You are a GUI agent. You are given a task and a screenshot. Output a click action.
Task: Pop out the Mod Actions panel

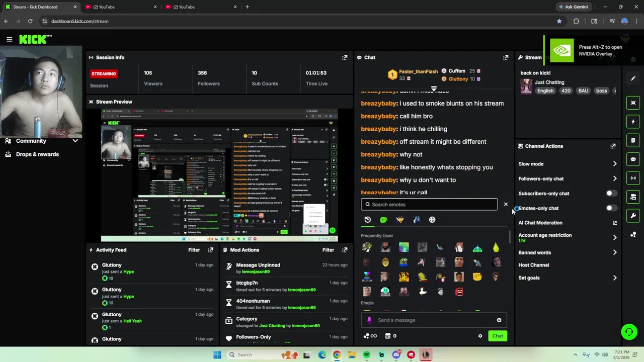pyautogui.click(x=345, y=250)
